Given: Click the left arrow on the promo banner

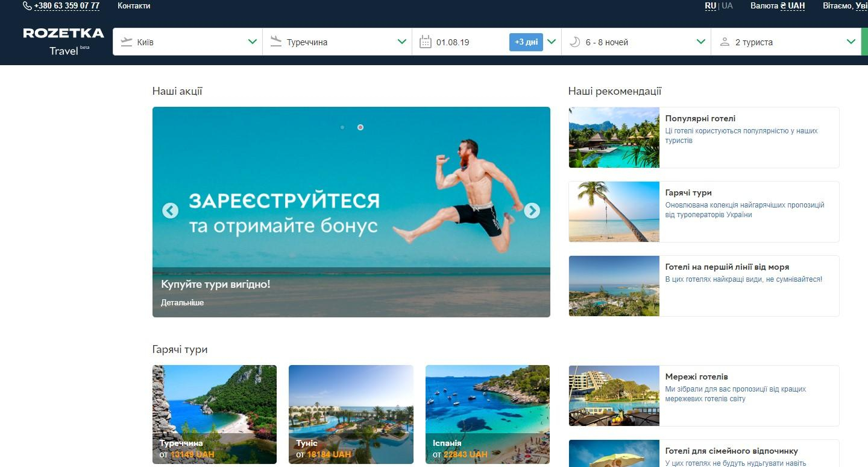Looking at the screenshot, I should [171, 211].
